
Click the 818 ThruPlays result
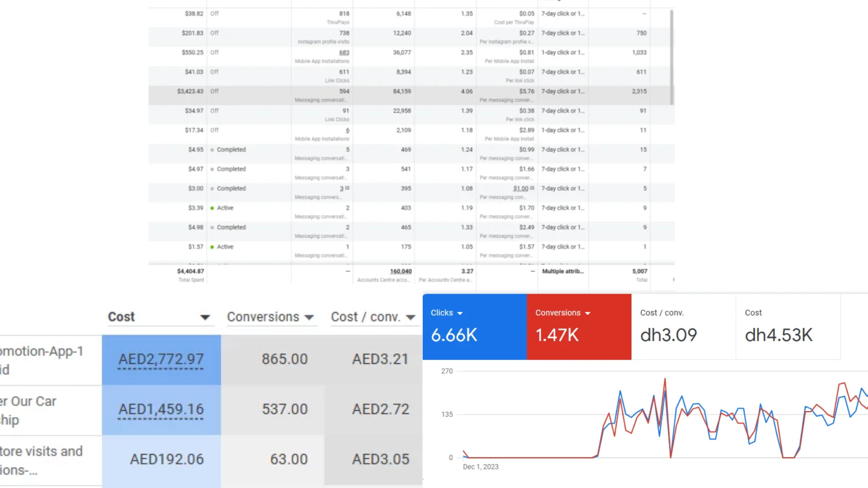pos(344,14)
